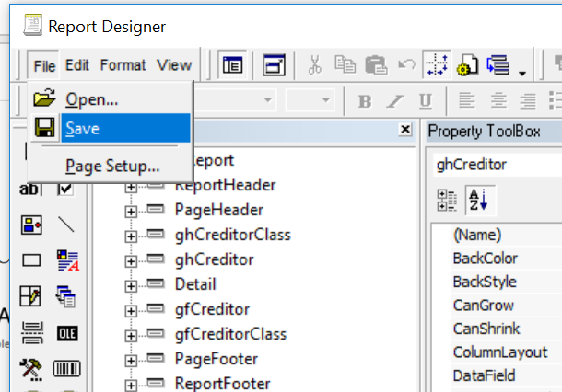The width and height of the screenshot is (562, 392).
Task: Toggle Italic formatting button
Action: click(x=394, y=100)
